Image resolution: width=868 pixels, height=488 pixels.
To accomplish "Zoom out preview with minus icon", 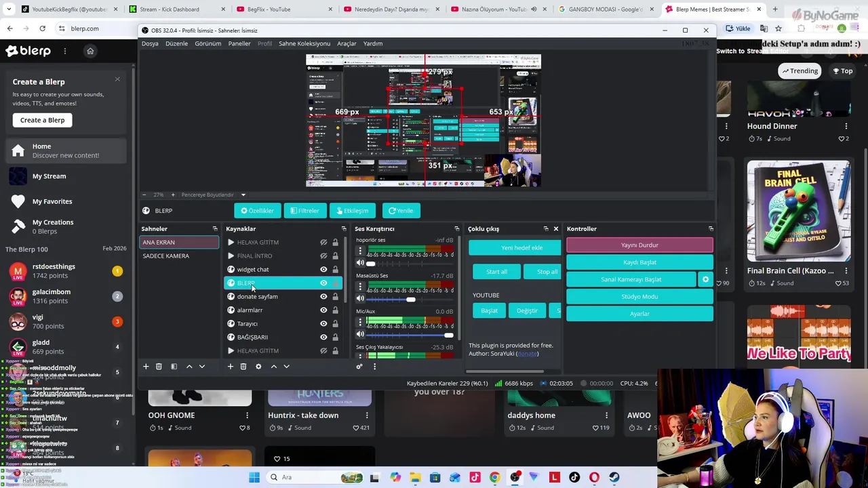I will [143, 195].
